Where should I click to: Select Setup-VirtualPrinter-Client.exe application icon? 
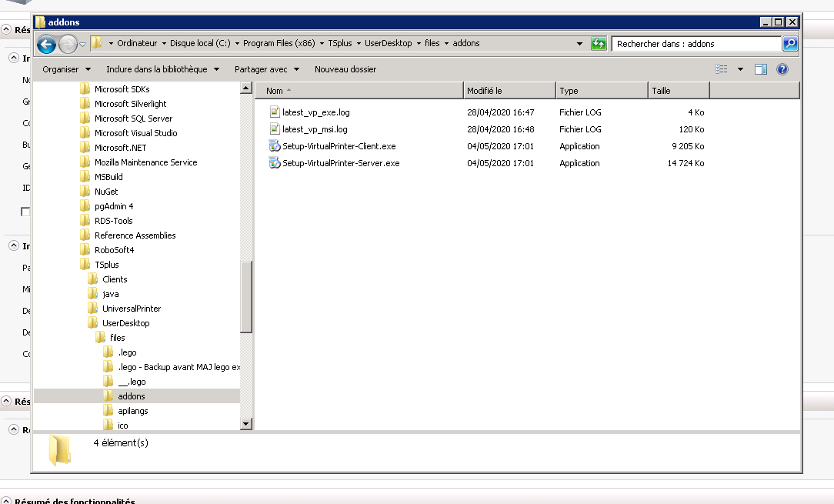(x=276, y=146)
